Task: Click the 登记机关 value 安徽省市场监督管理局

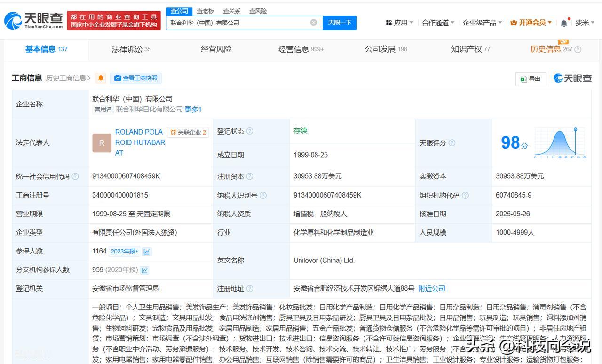Action: (126, 289)
